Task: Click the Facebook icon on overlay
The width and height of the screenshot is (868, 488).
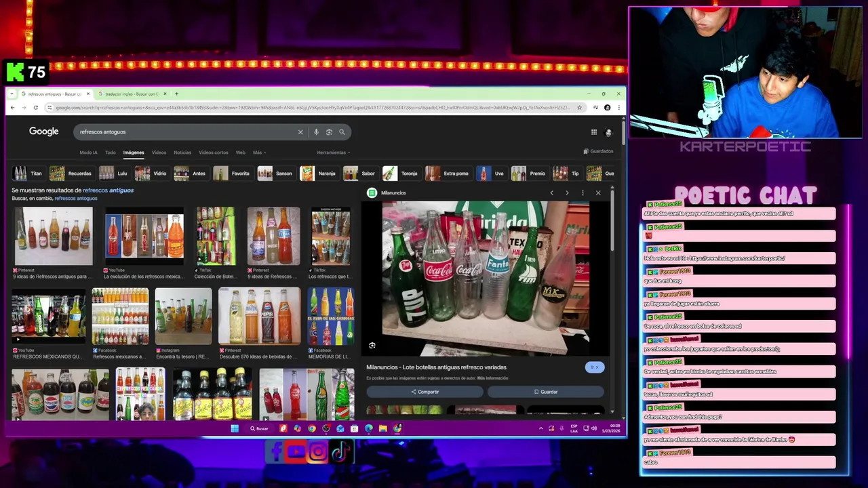Action: click(275, 451)
